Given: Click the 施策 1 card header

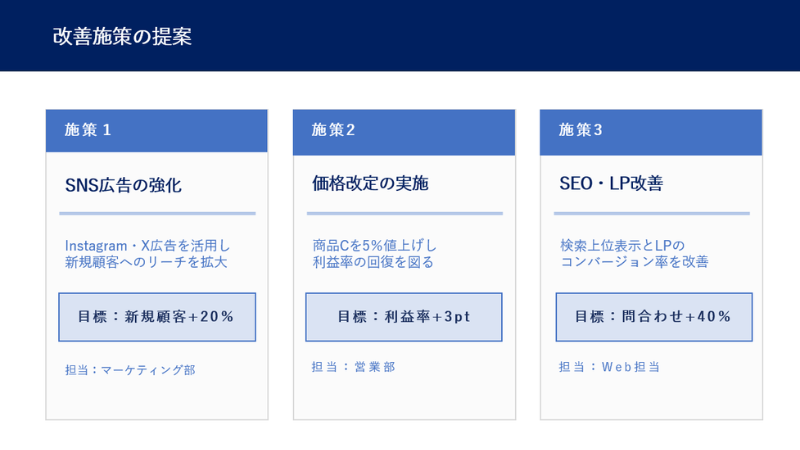Looking at the screenshot, I should (x=157, y=131).
